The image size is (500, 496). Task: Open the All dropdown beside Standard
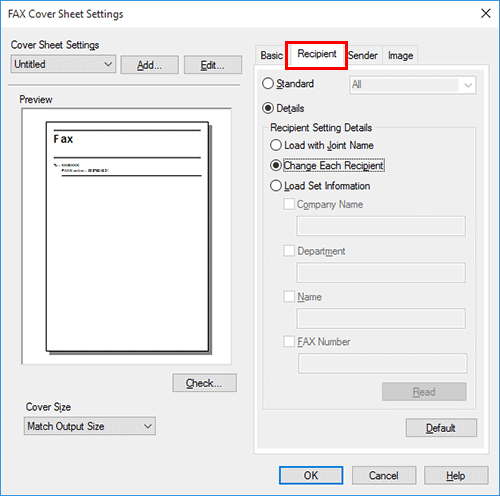pyautogui.click(x=413, y=85)
